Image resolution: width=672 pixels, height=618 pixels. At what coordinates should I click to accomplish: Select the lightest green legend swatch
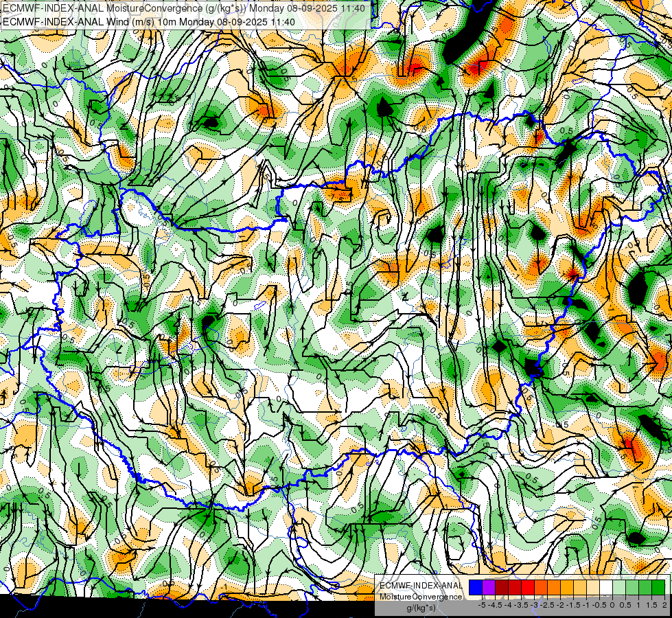619,587
